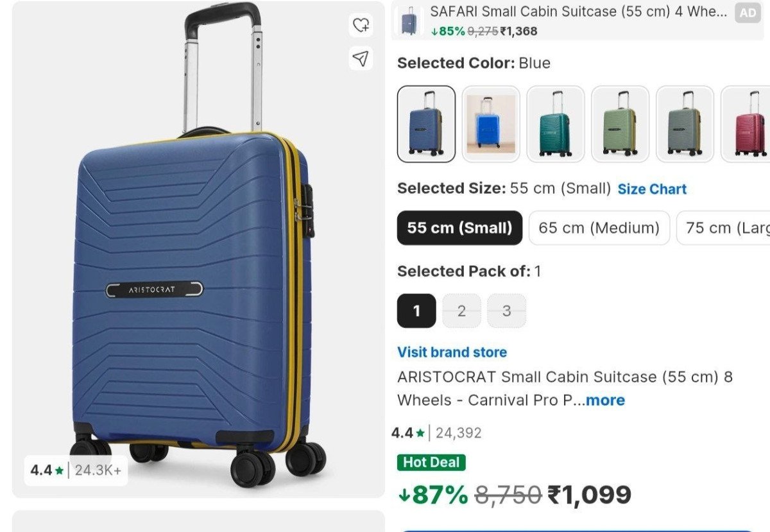Click the green Hot Deal badge
The image size is (770, 532).
pyautogui.click(x=431, y=463)
